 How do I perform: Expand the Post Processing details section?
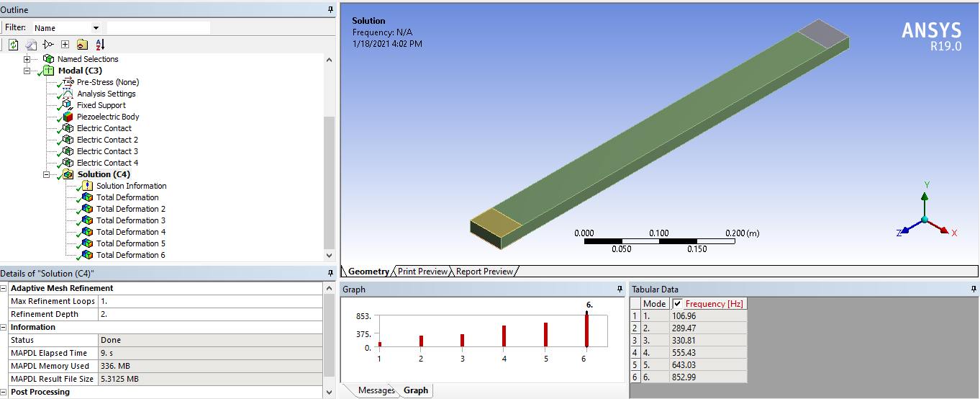(x=4, y=392)
